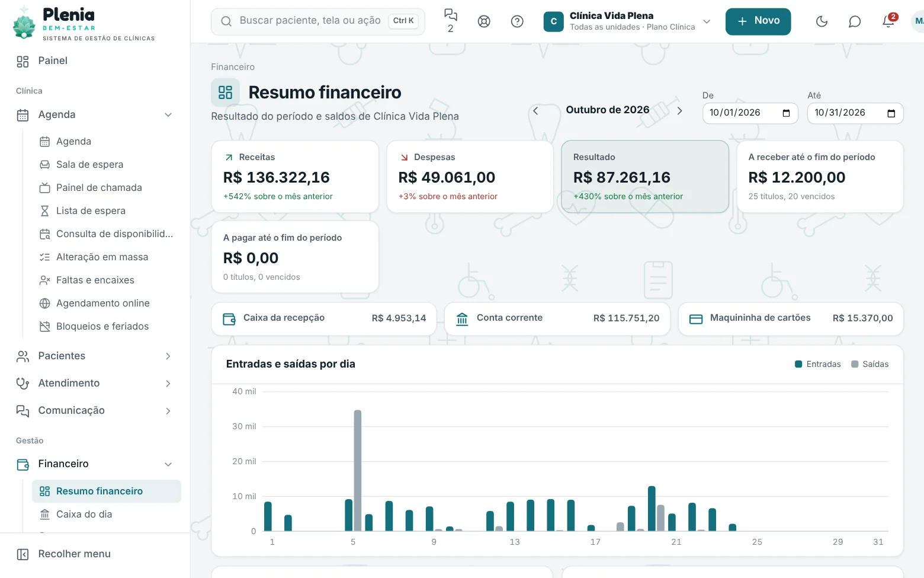This screenshot has width=924, height=578.
Task: Open Agendamento online page
Action: point(107,304)
